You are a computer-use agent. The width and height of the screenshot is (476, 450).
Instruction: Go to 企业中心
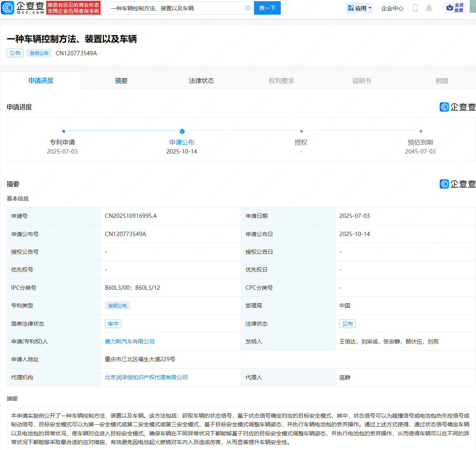pyautogui.click(x=392, y=8)
